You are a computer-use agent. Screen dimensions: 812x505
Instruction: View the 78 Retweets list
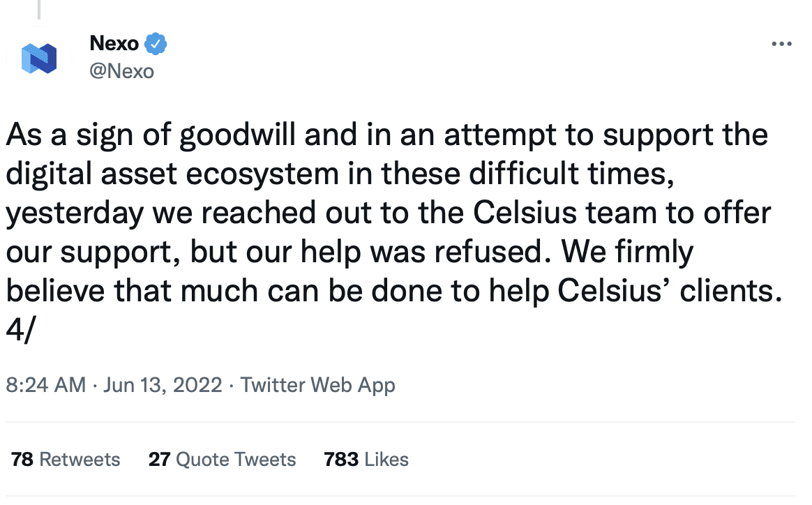pos(66,460)
